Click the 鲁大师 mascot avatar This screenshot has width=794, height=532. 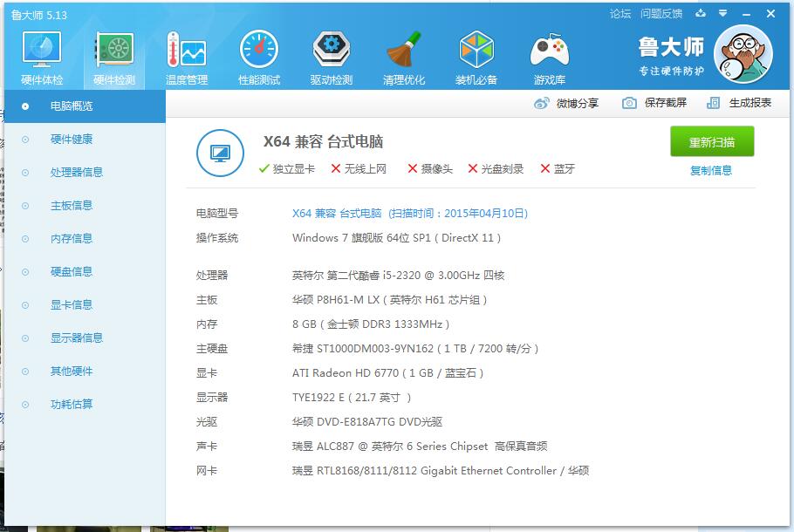(x=743, y=54)
